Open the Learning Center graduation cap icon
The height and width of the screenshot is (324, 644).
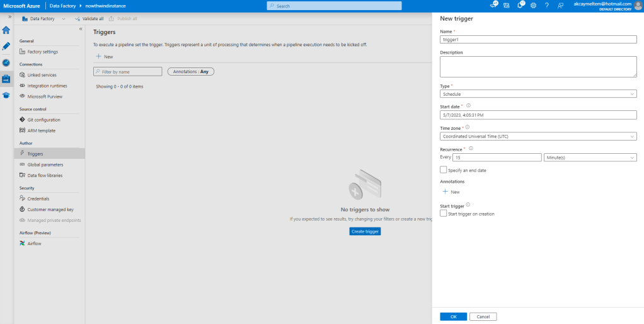coord(6,95)
